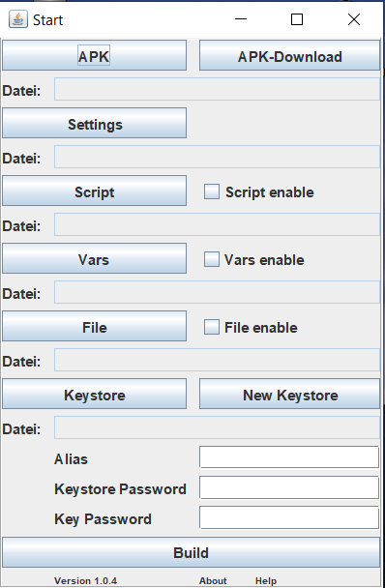Select the Key Password field
385x588 pixels.
click(289, 517)
